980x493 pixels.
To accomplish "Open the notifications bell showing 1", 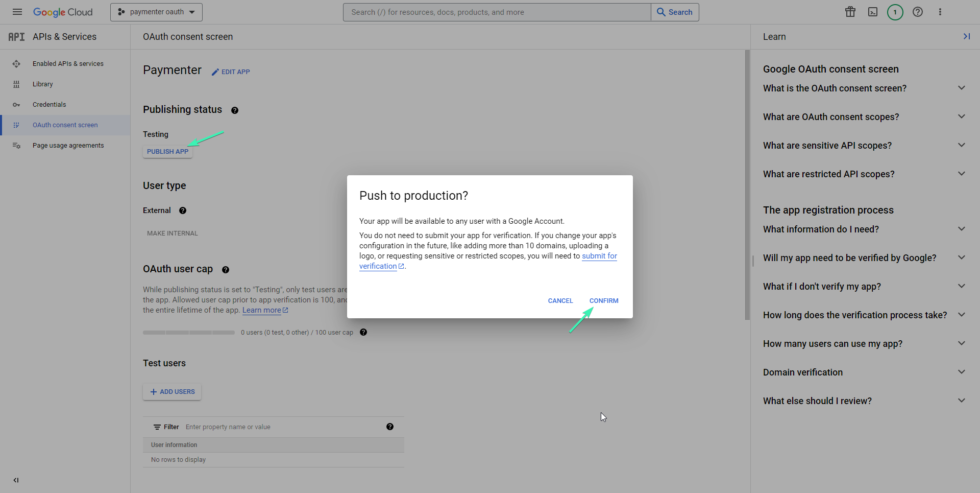I will [x=895, y=12].
